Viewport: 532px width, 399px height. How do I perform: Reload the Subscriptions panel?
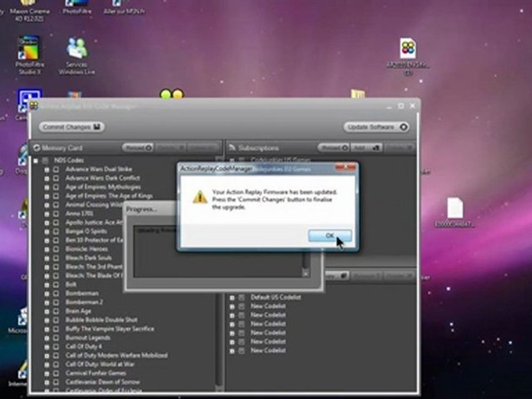point(334,147)
